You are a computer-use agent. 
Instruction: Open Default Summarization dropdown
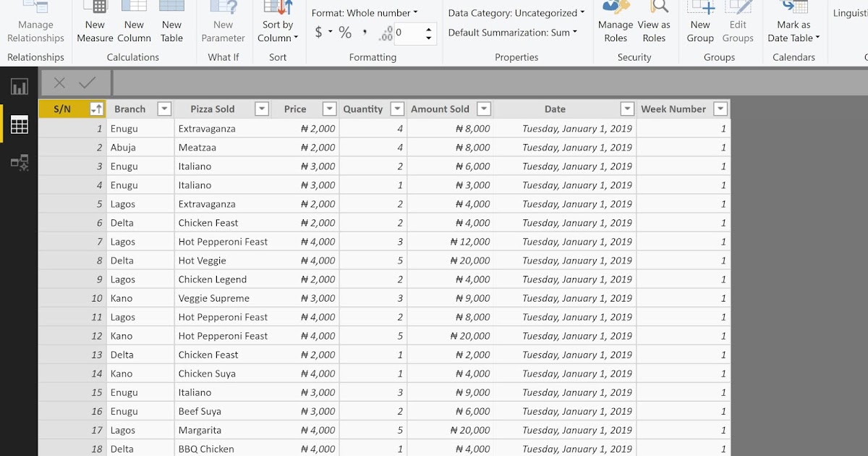click(512, 33)
